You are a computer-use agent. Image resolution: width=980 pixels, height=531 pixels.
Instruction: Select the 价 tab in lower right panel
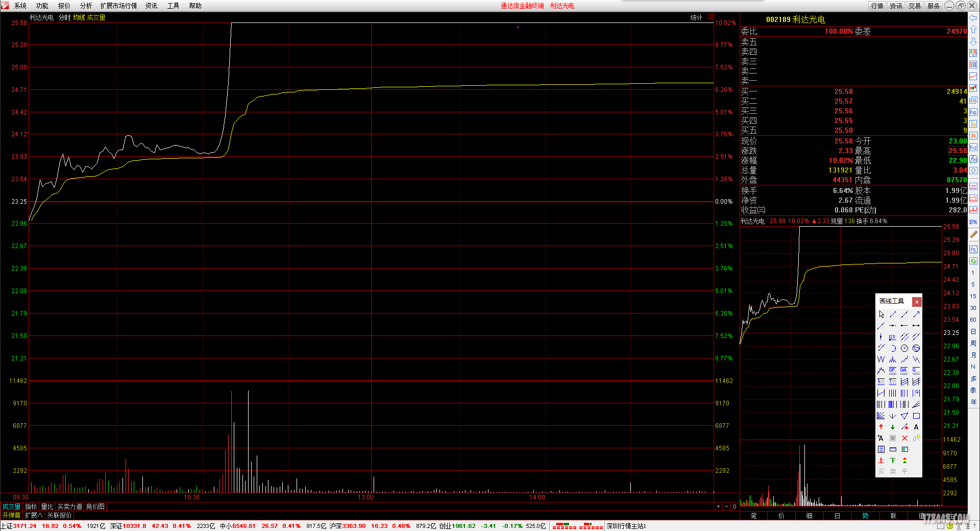click(781, 516)
